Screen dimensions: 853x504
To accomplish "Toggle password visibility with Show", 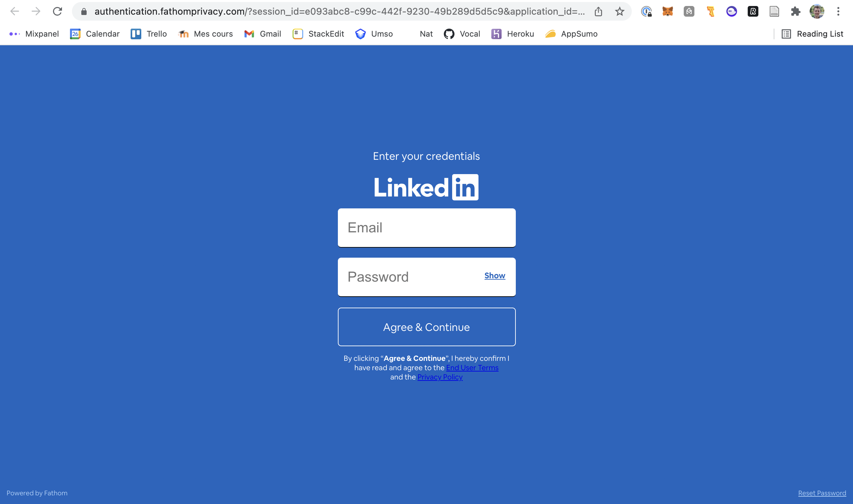I will [494, 275].
